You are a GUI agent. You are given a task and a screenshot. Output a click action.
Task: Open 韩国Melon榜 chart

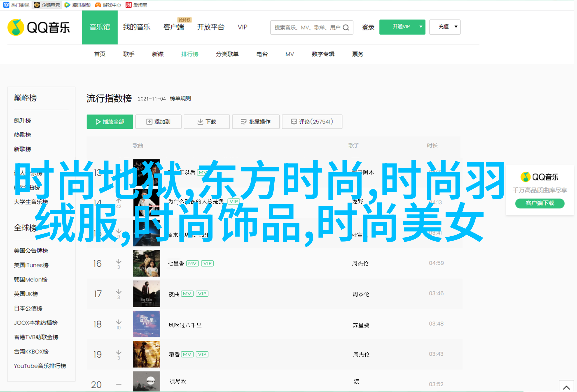[30, 280]
